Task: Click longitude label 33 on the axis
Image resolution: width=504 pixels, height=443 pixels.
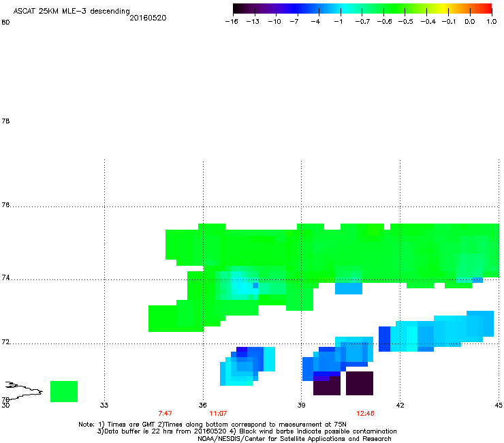Action: (104, 405)
